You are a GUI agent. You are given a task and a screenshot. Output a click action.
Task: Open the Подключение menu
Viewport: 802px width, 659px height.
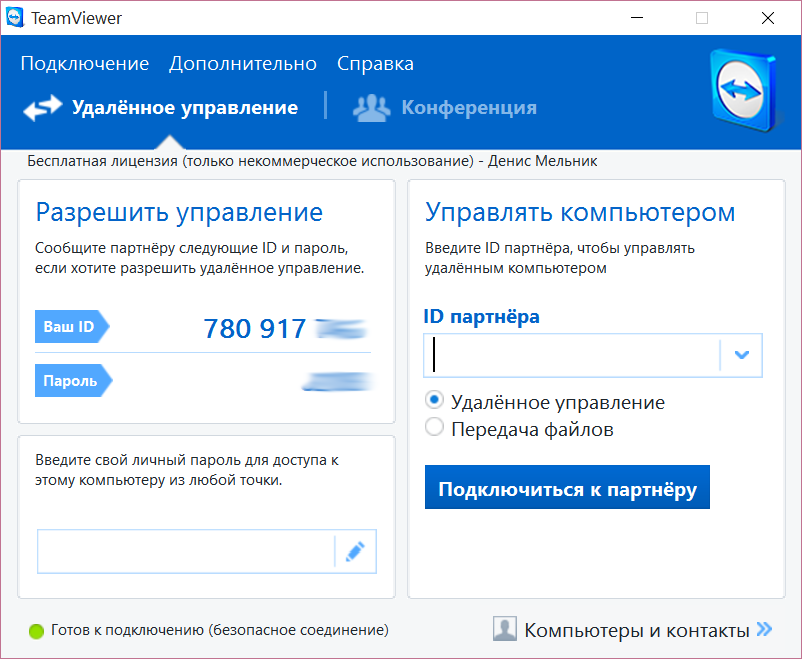click(x=85, y=64)
